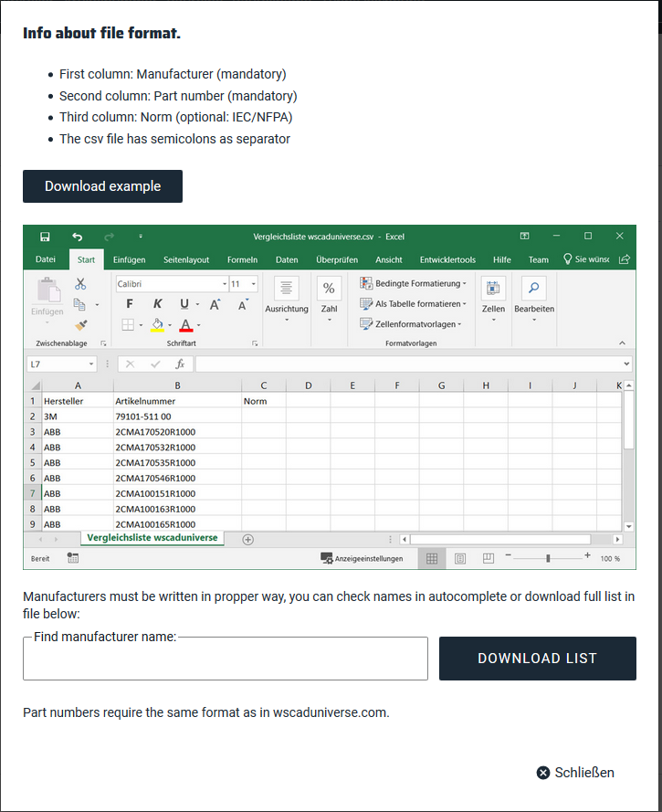Open the Schriftart dialog launcher

255,343
